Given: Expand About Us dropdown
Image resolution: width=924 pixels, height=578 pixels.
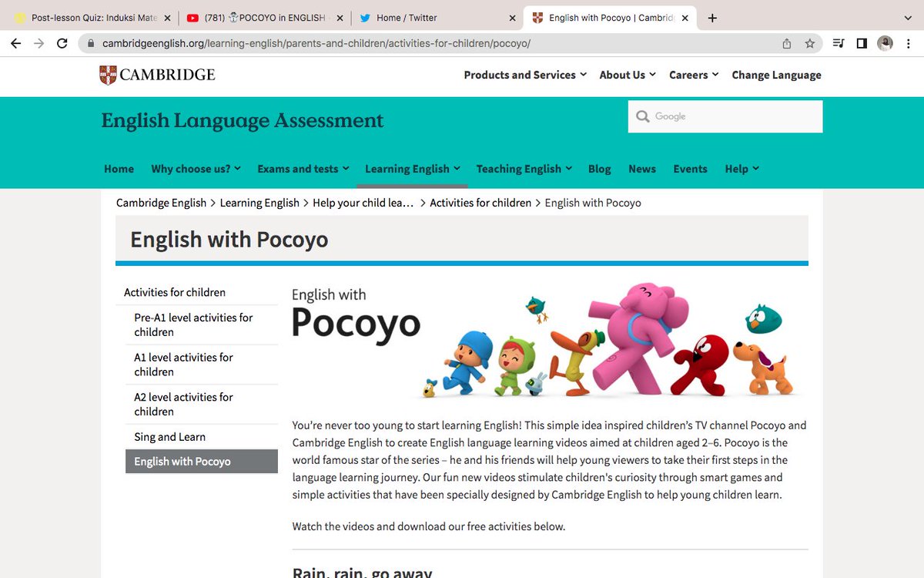Looking at the screenshot, I should (x=628, y=75).
